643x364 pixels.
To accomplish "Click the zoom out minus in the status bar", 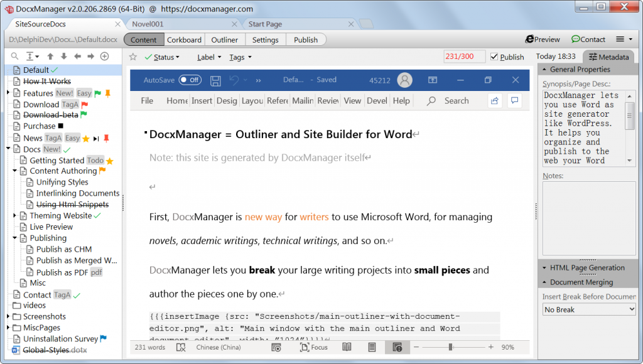I will click(x=416, y=347).
